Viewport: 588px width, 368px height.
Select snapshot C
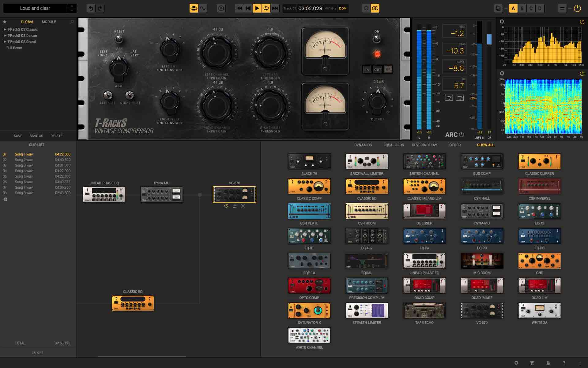click(531, 8)
